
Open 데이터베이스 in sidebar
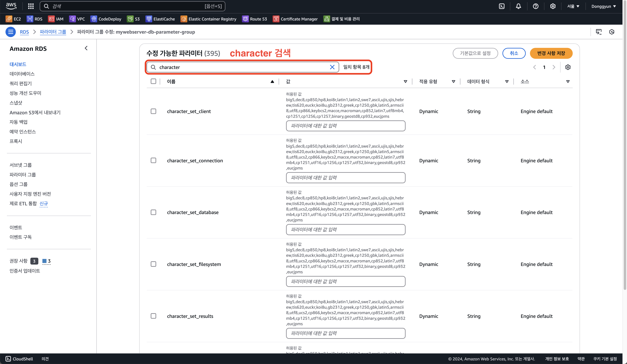(22, 74)
